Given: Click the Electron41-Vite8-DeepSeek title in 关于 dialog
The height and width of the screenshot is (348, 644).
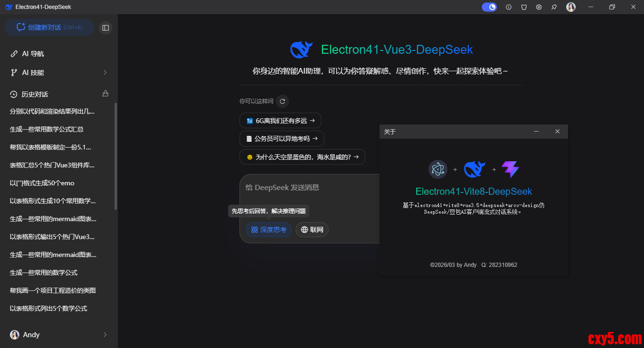Looking at the screenshot, I should tap(474, 191).
